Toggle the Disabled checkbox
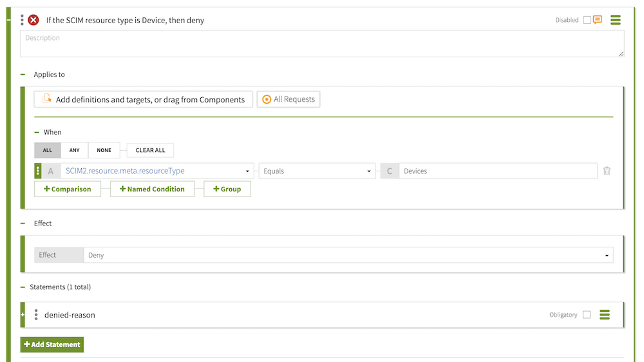Image resolution: width=644 pixels, height=362 pixels. click(587, 20)
